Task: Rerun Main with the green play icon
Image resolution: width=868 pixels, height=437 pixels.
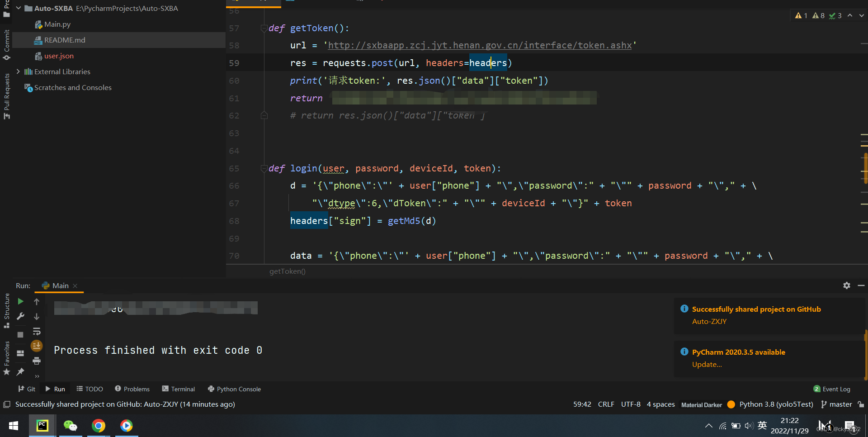Action: point(20,301)
